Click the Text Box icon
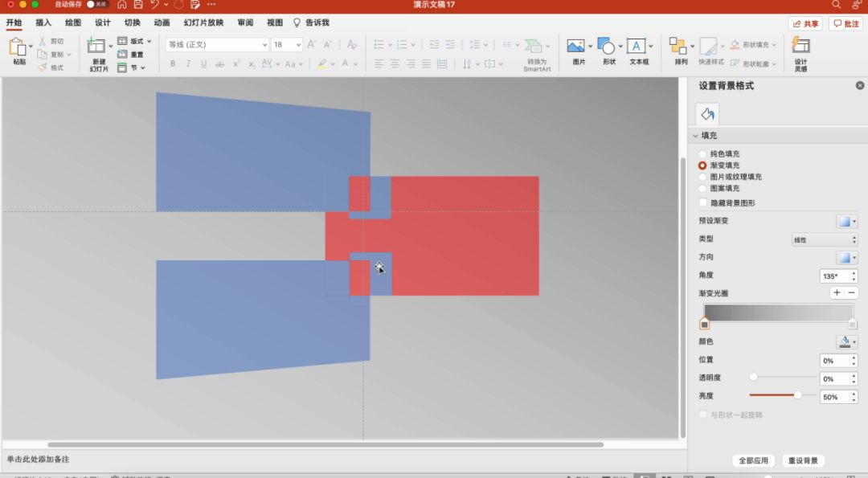The image size is (868, 478). pyautogui.click(x=636, y=46)
